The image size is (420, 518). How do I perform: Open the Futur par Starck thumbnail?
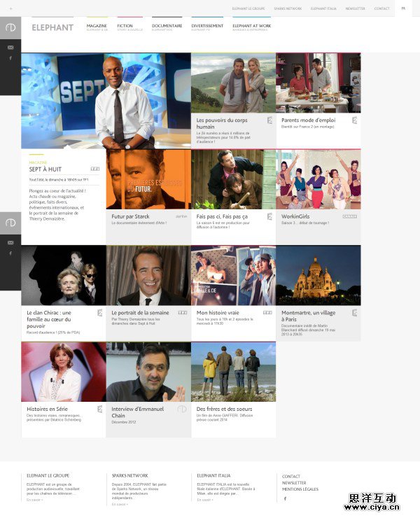[148, 179]
